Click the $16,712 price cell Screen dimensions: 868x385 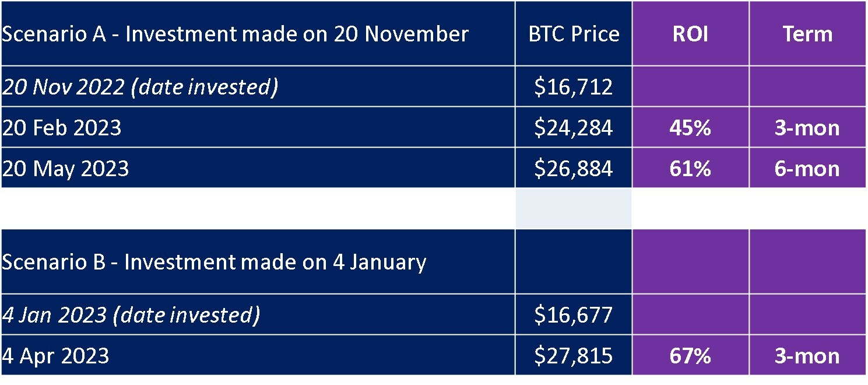coord(574,86)
